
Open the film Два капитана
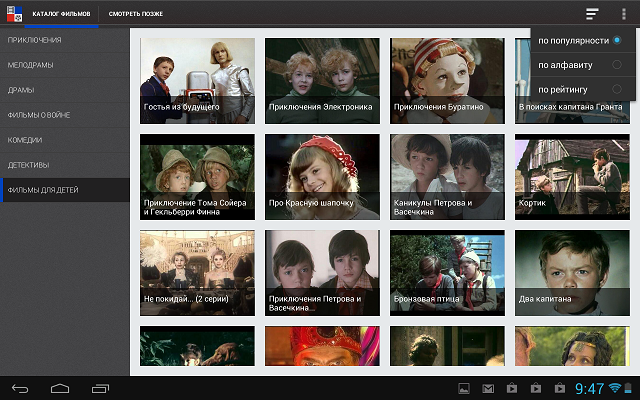pos(572,273)
